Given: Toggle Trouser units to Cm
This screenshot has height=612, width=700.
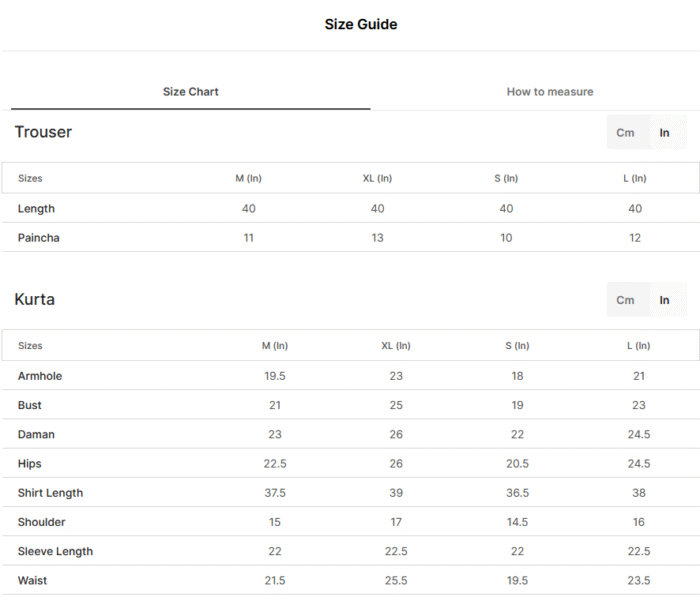Looking at the screenshot, I should 625,133.
